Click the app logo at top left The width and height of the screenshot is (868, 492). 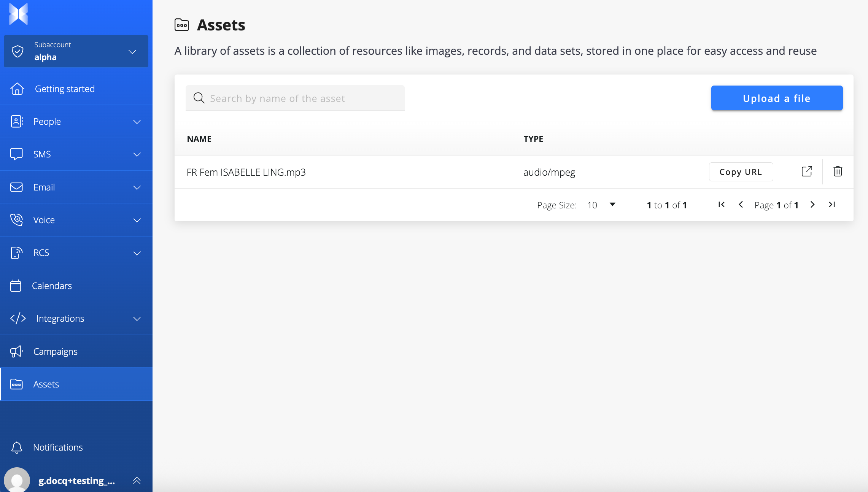18,14
